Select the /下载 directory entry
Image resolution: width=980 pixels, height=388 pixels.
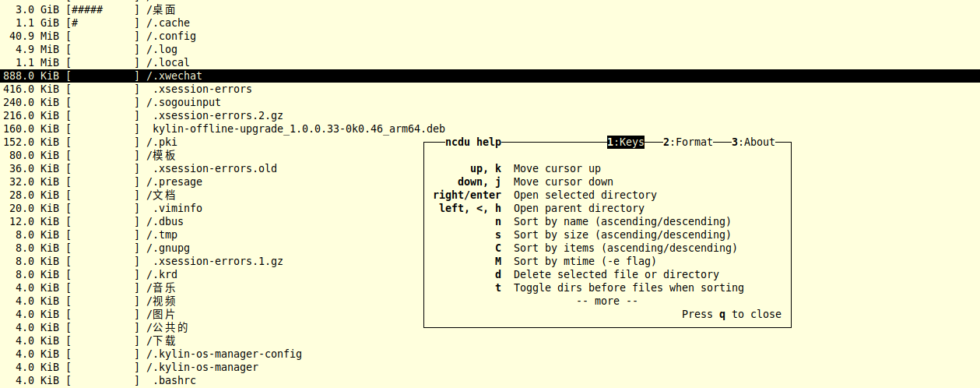click(161, 340)
